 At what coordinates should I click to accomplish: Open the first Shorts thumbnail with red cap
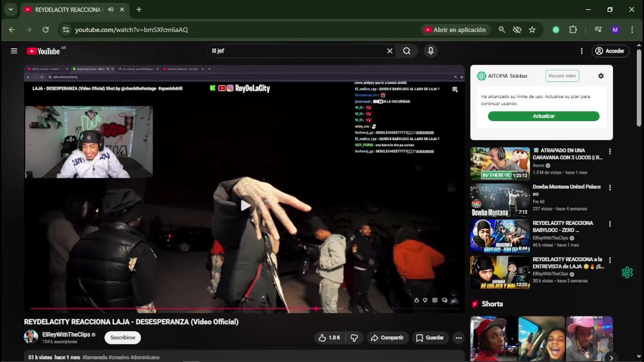[494, 339]
